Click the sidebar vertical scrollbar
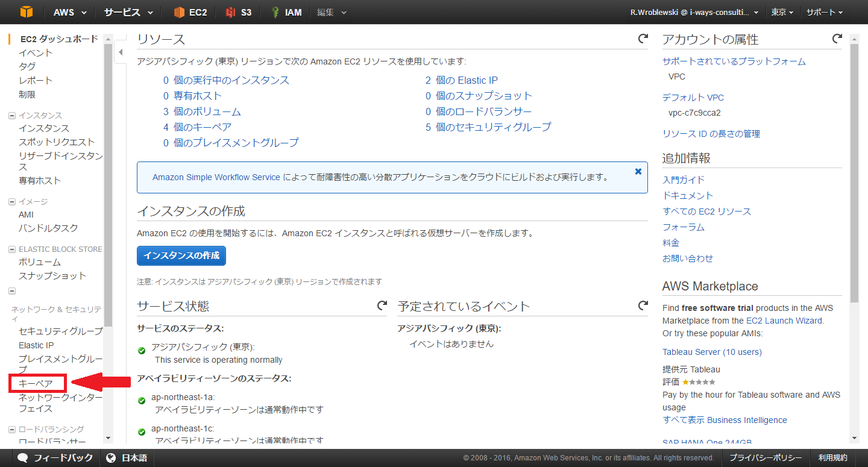The width and height of the screenshot is (868, 467). (108, 184)
